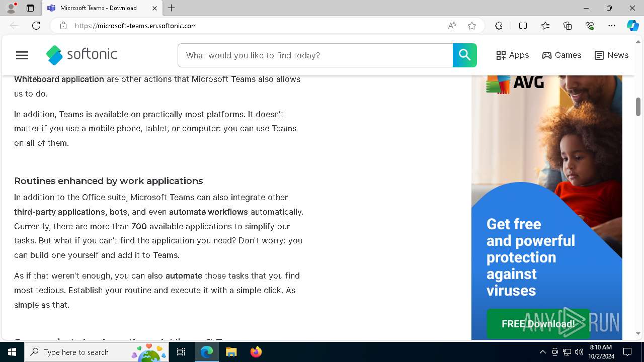Open Edge Settings and more menu
Image resolution: width=644 pixels, height=362 pixels.
point(612,26)
